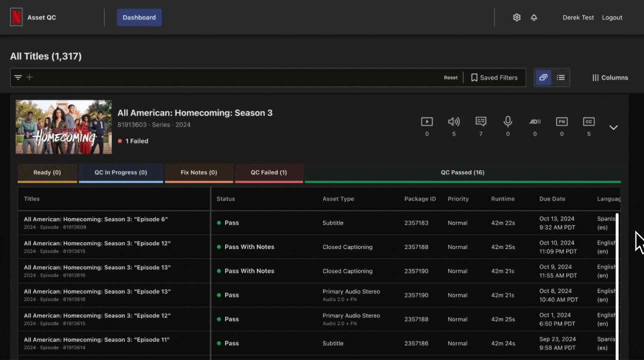
Task: Click the due date "Oct 10, 2024" cell
Action: 558,247
